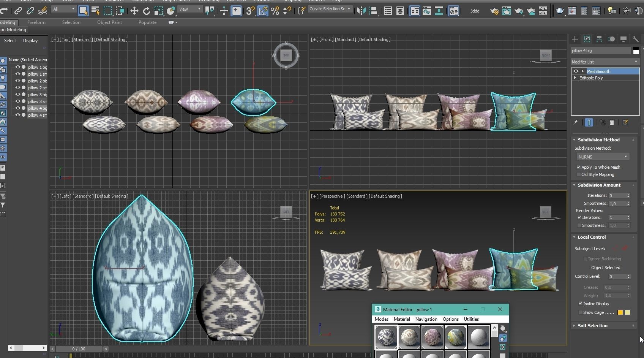Open Navigation menu in Material Editor
This screenshot has height=358, width=644.
pyautogui.click(x=426, y=319)
